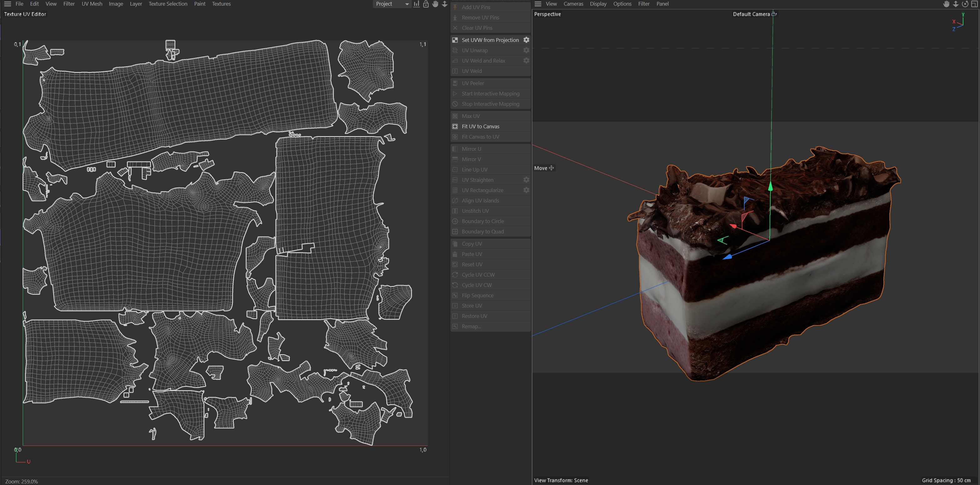The width and height of the screenshot is (980, 485).
Task: Click the viewport dolly zoom arrow icon
Action: click(955, 4)
